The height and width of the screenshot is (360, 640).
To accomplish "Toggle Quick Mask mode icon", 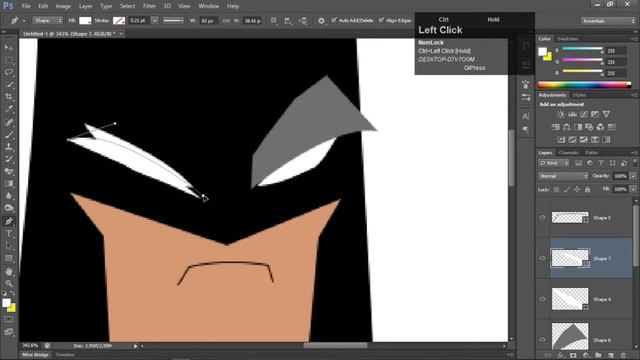I will (x=9, y=320).
